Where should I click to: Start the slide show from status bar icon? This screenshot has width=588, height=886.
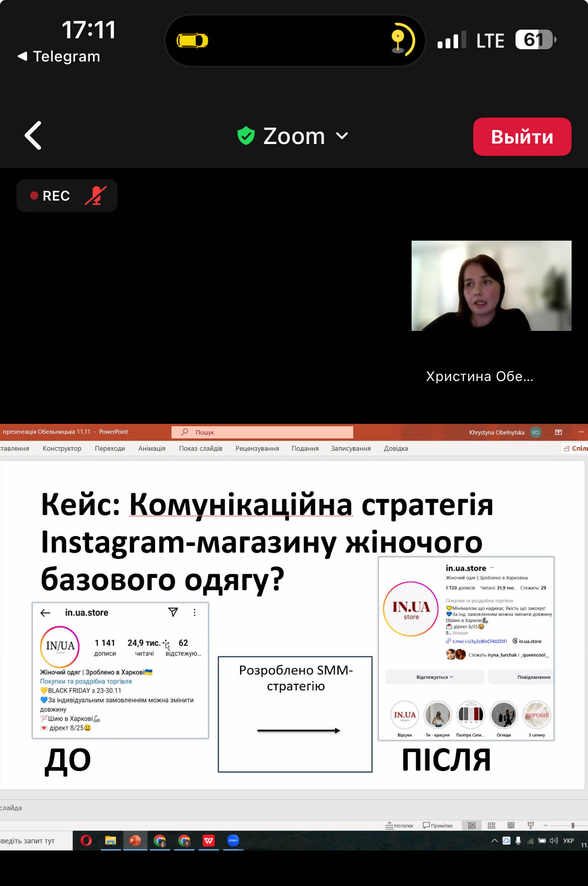point(531,825)
